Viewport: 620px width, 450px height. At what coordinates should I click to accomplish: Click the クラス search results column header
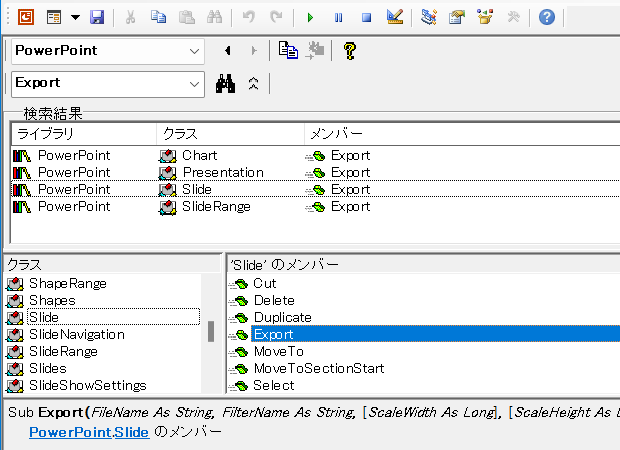(x=231, y=134)
